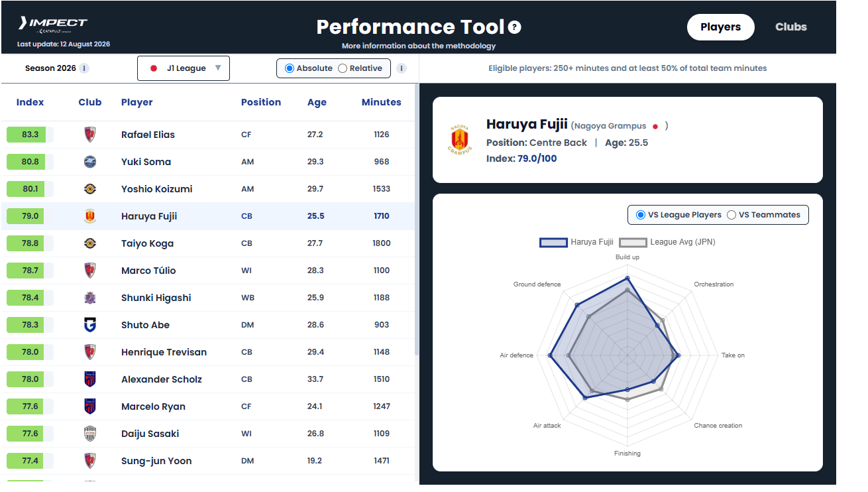Sort the table by Index column
Image resolution: width=868 pixels, height=492 pixels.
click(x=30, y=102)
